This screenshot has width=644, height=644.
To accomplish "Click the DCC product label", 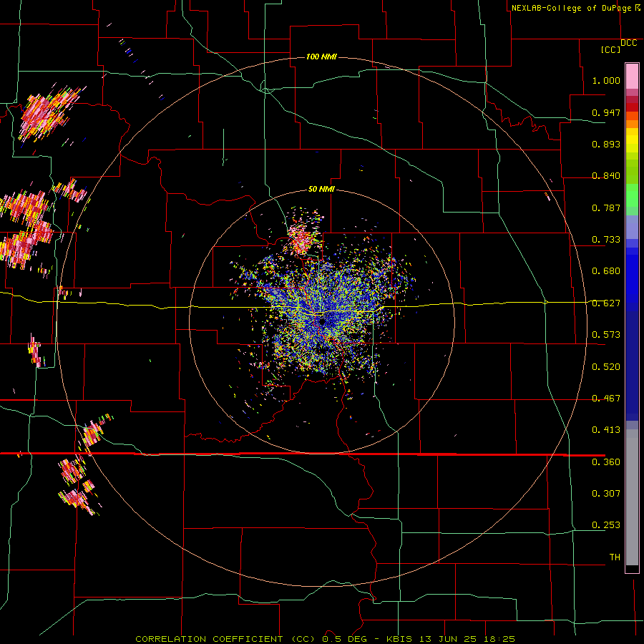I will tap(629, 43).
